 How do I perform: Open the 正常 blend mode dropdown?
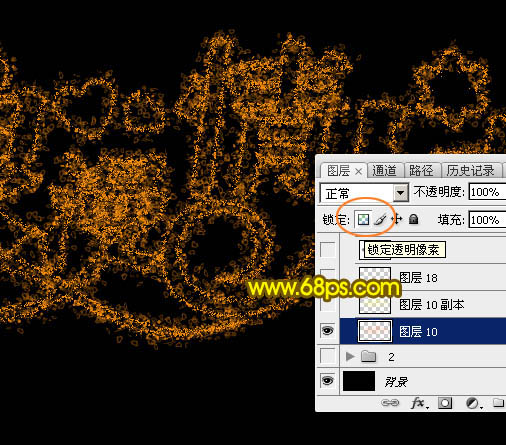click(x=400, y=192)
